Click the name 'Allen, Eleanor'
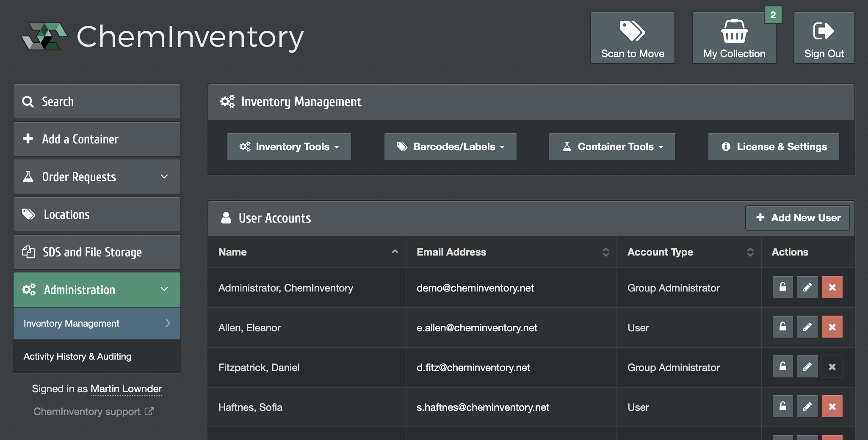 click(x=249, y=328)
